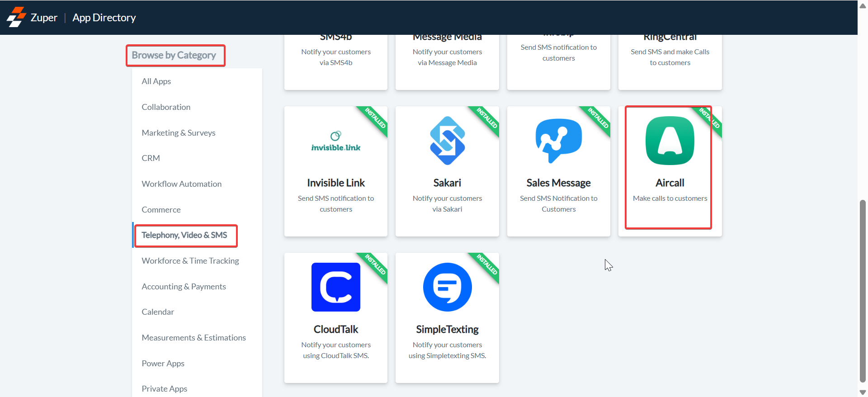This screenshot has width=868, height=397.
Task: Choose the CRM category
Action: [x=151, y=158]
